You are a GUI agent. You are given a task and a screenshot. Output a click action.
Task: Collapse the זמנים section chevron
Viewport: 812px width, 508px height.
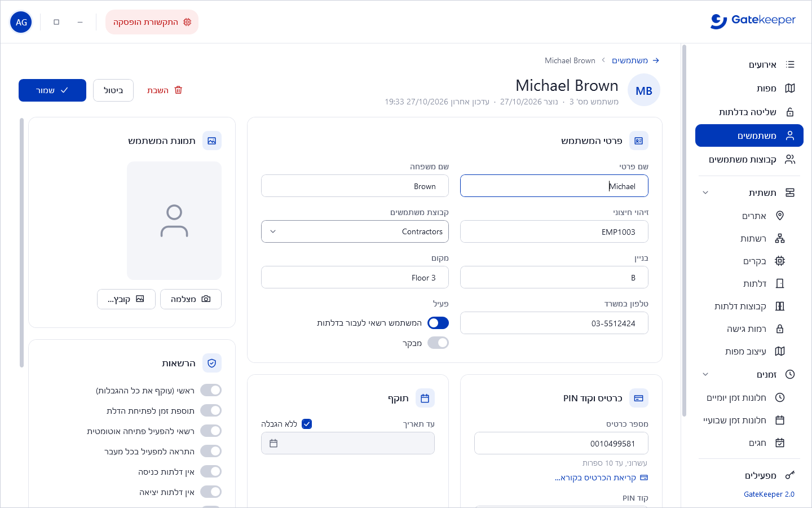pyautogui.click(x=705, y=375)
